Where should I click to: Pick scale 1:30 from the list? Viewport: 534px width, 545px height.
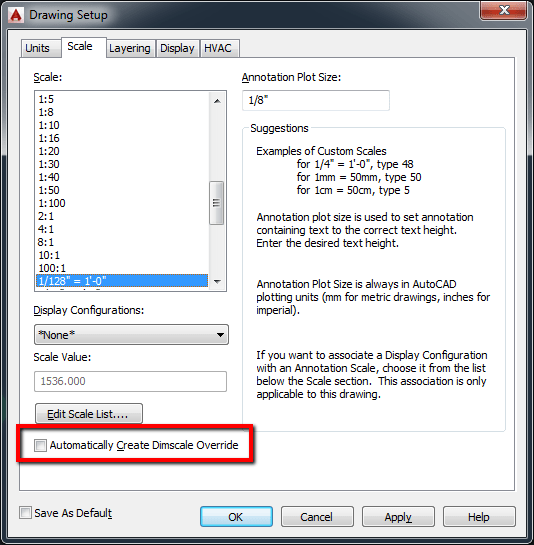(x=122, y=164)
